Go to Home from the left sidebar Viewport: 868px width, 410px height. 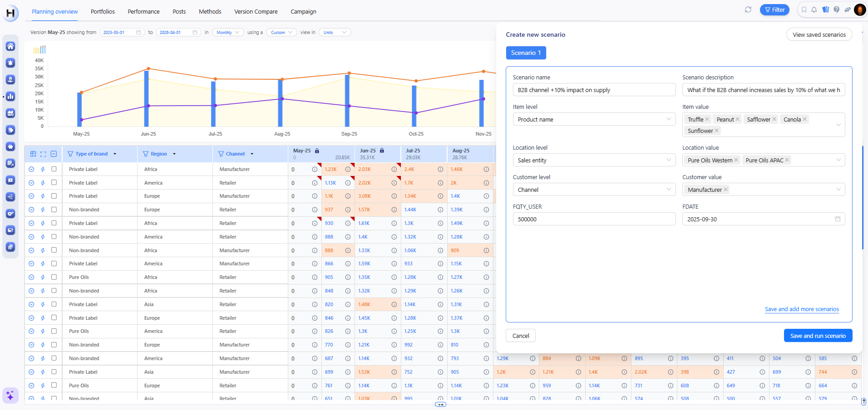tap(10, 46)
